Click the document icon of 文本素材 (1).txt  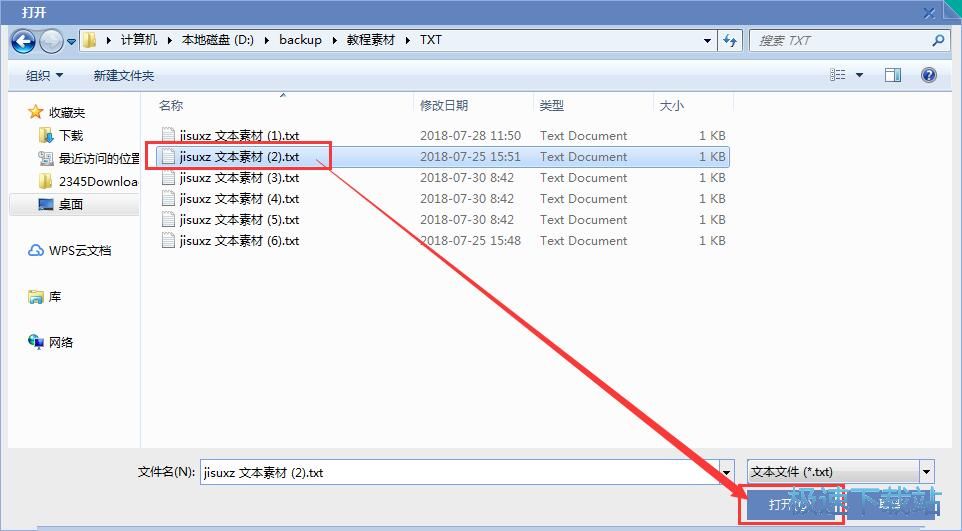(x=168, y=135)
